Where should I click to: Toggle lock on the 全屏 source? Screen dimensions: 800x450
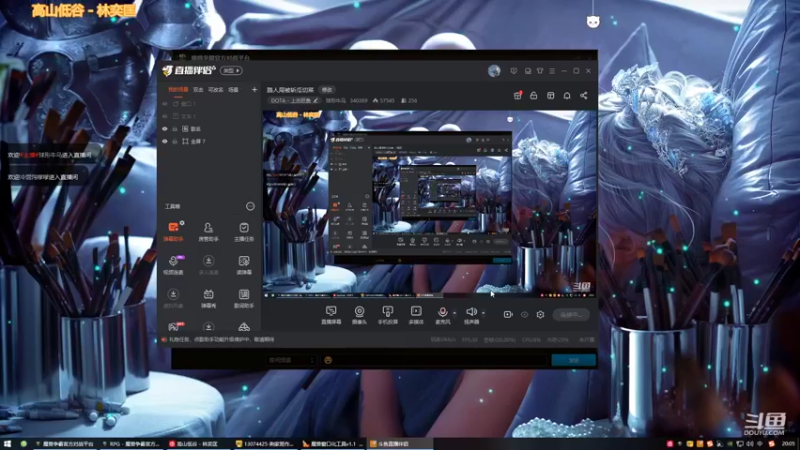(175, 141)
